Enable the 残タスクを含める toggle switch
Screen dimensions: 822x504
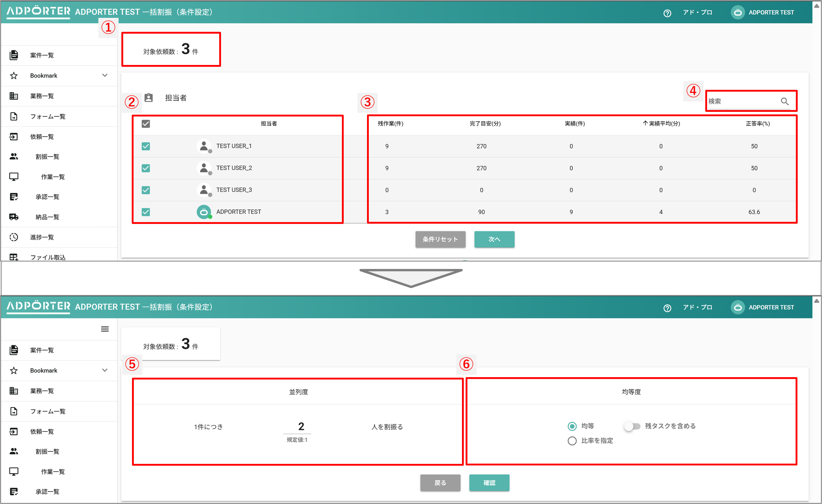pos(632,426)
